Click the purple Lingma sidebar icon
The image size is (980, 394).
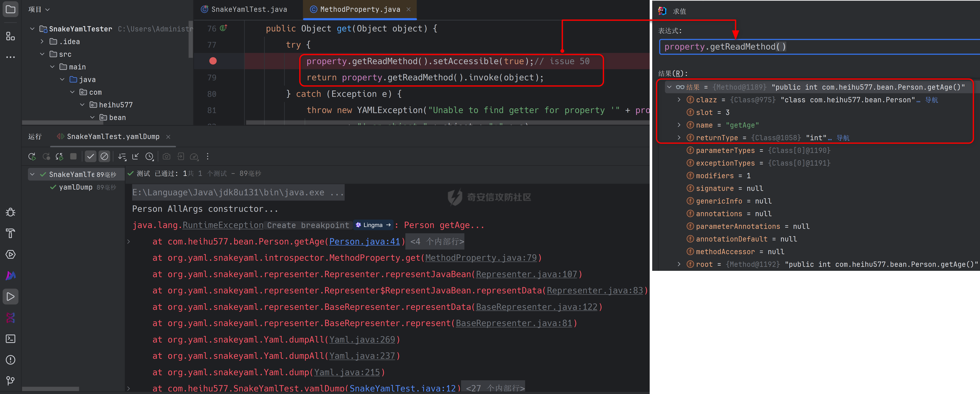(x=11, y=275)
